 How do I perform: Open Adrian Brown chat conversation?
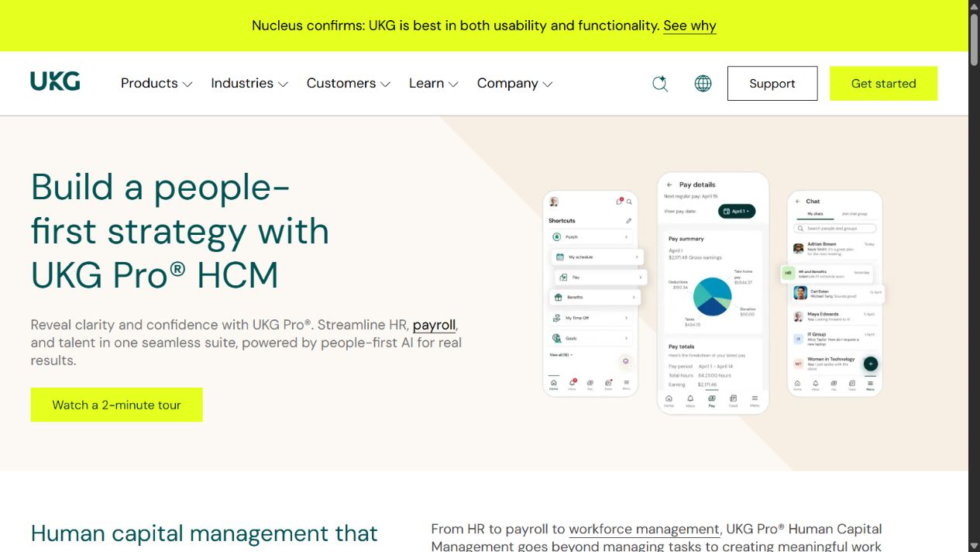(x=834, y=249)
